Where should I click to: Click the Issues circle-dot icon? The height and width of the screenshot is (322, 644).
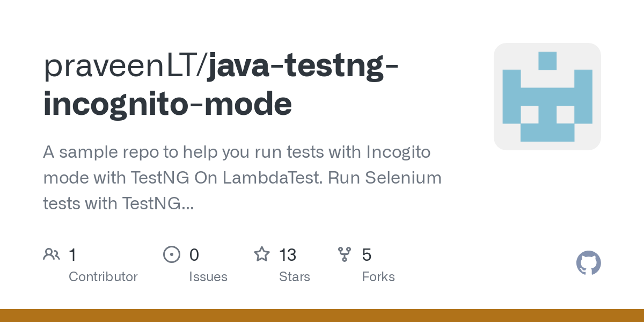(x=171, y=254)
